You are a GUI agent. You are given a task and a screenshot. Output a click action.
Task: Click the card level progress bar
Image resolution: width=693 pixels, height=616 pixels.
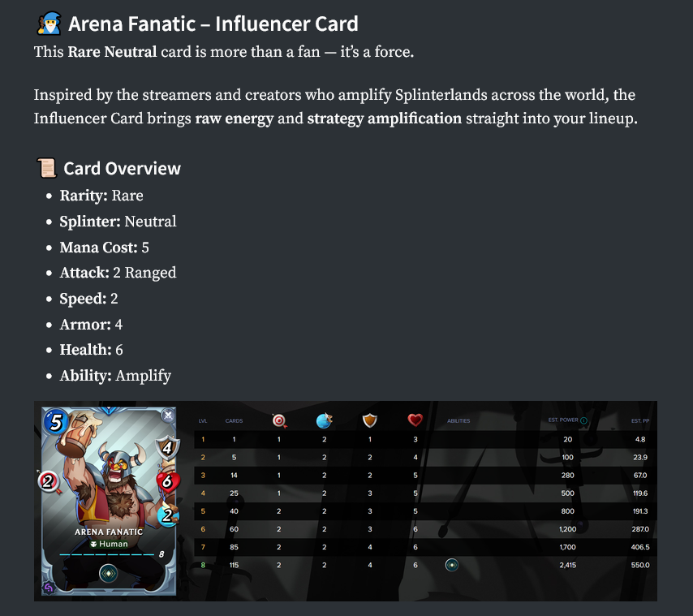coord(106,554)
